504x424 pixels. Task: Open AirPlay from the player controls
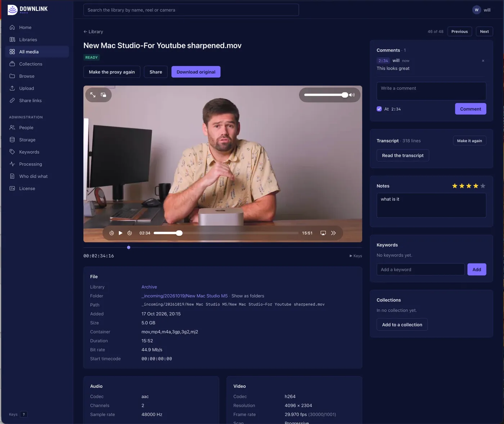pyautogui.click(x=323, y=233)
